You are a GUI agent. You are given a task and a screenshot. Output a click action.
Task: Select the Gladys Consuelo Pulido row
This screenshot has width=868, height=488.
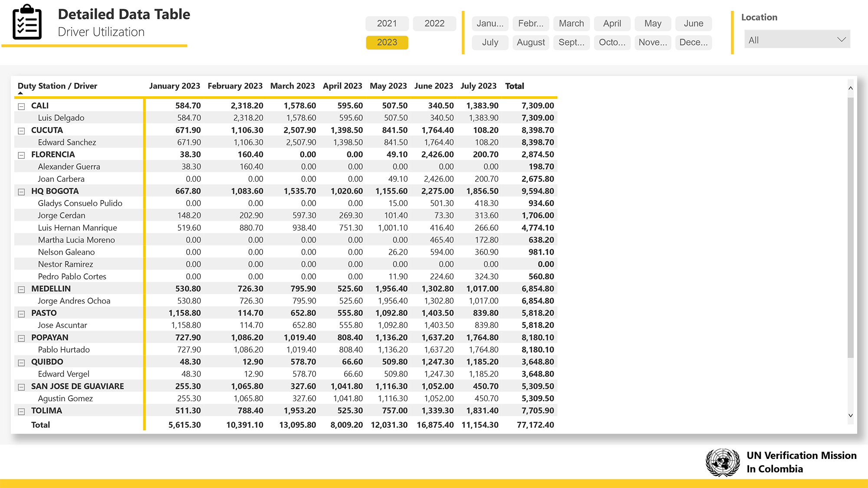(286, 203)
